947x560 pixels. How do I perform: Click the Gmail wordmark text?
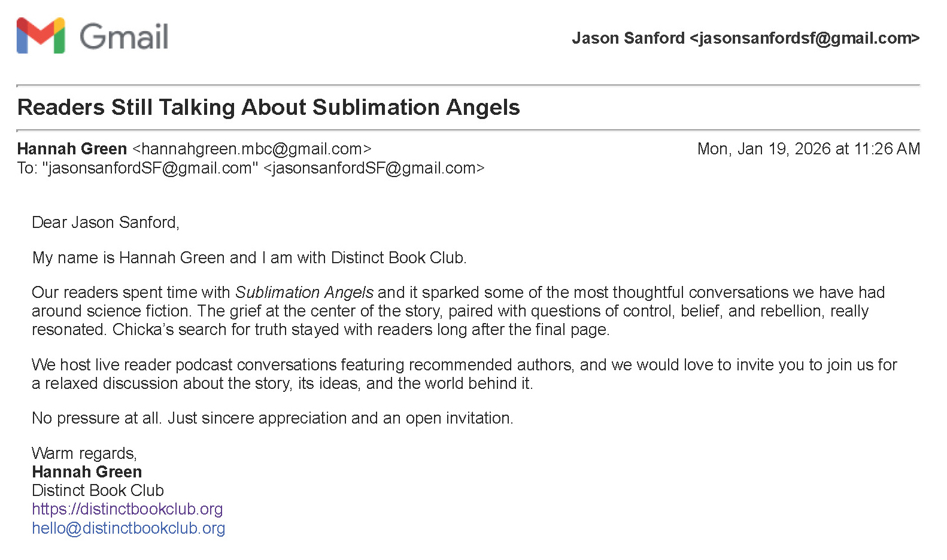coord(124,36)
